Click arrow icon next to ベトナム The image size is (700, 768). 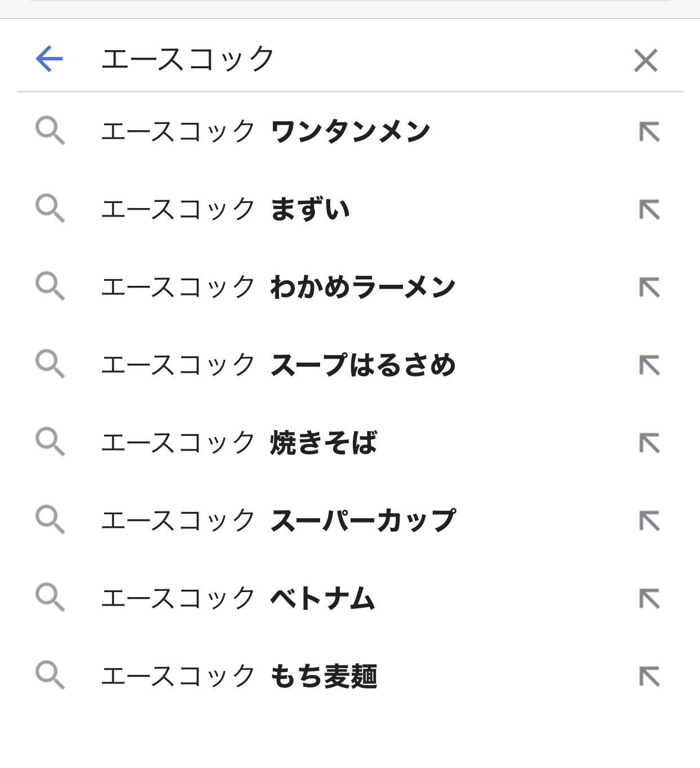tap(649, 599)
